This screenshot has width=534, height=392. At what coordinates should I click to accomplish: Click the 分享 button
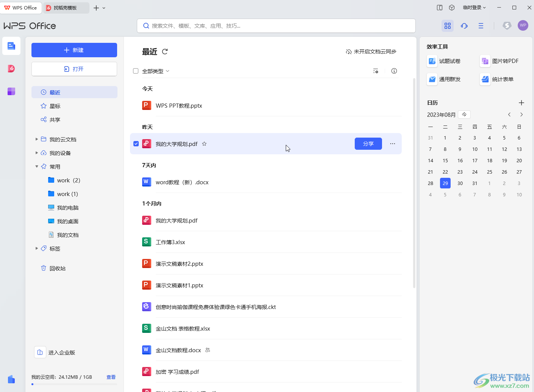[x=368, y=144]
